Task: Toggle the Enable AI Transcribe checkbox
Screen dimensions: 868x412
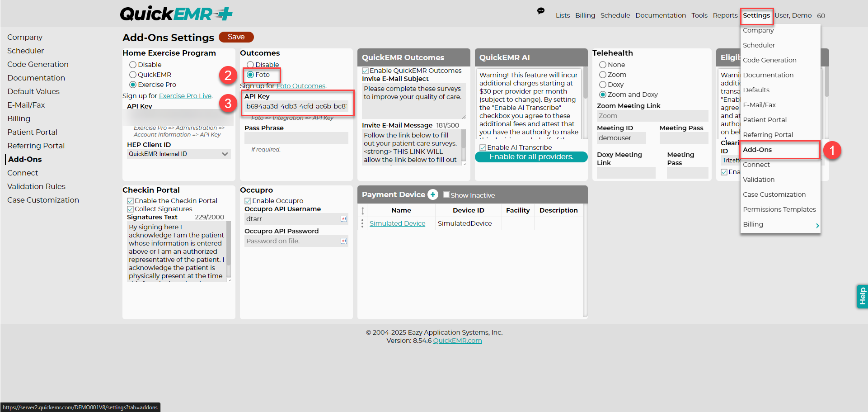Action: point(483,147)
